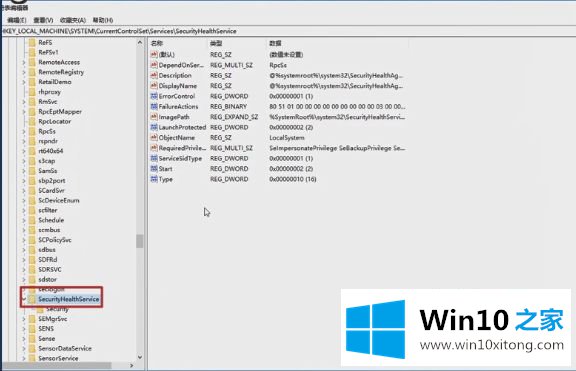Click the 0x00000010 (16) data value

[x=293, y=179]
